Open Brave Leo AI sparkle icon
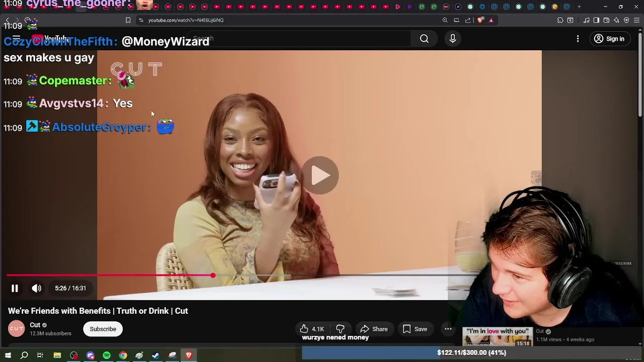644x362 pixels. click(x=616, y=20)
